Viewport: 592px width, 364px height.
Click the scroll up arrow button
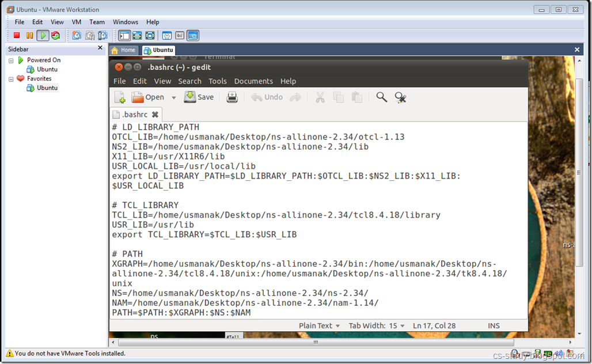click(579, 60)
